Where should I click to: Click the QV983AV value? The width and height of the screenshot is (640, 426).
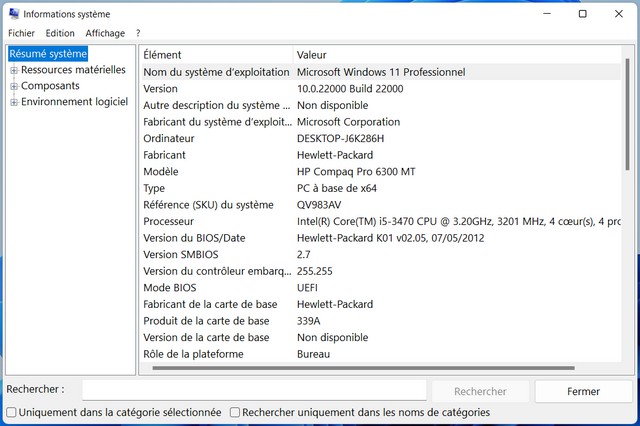319,205
